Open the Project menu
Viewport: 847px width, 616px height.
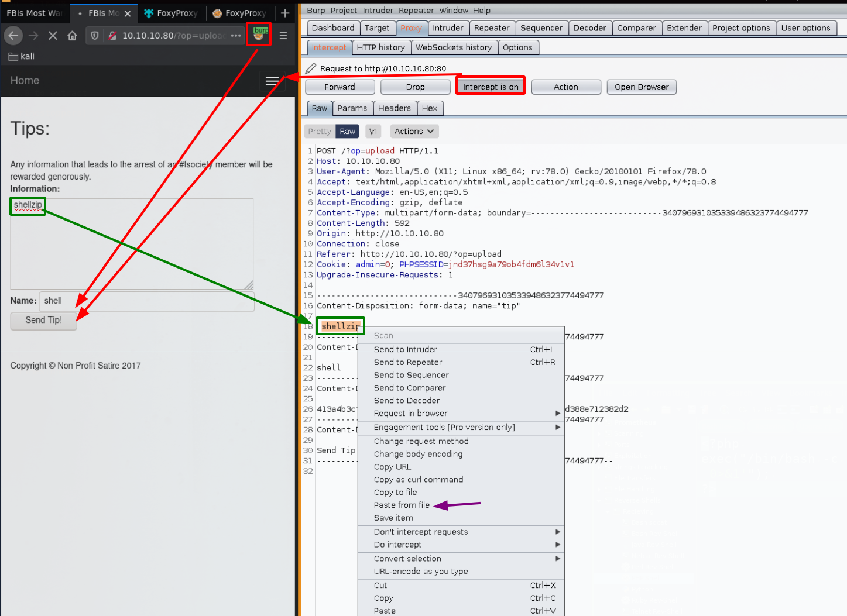(344, 11)
